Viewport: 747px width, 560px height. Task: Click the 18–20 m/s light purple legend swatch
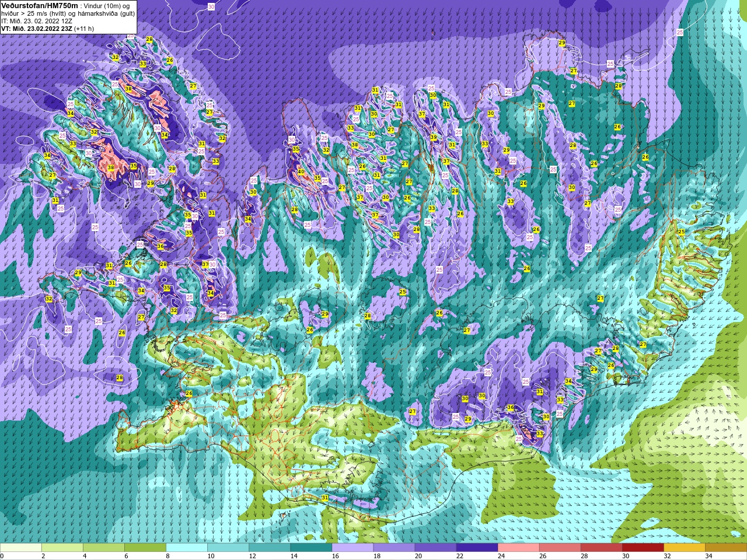(x=394, y=548)
